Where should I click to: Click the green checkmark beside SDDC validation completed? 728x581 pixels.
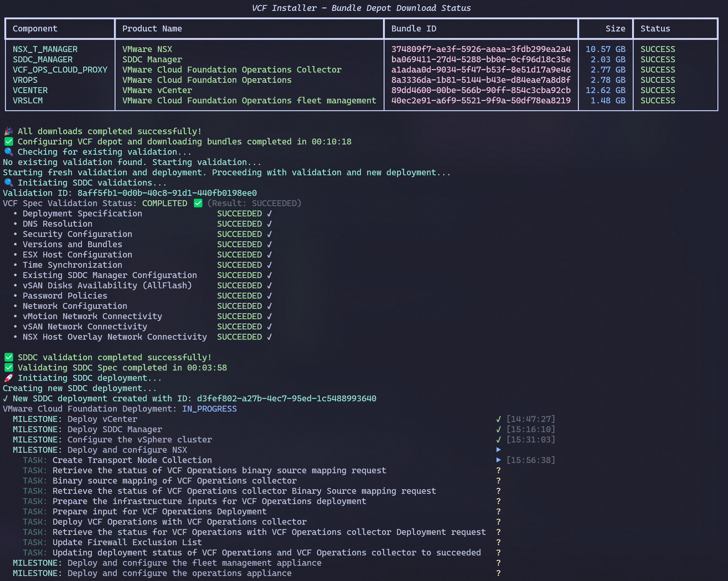[8, 357]
